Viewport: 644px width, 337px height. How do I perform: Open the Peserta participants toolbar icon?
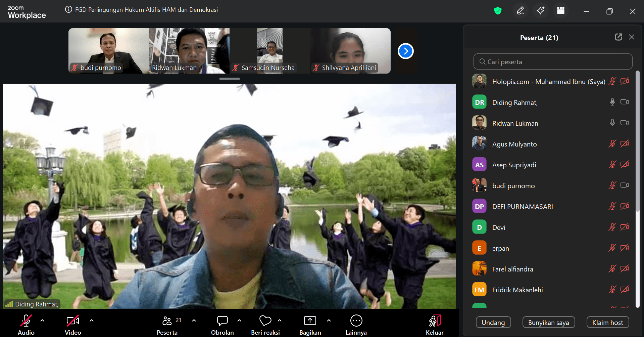pyautogui.click(x=167, y=321)
